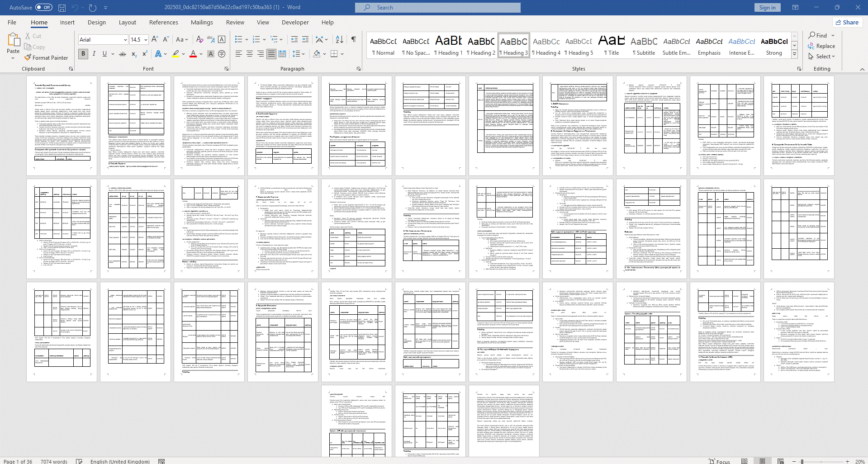The height and width of the screenshot is (464, 868).
Task: Select the first page thumbnail
Action: click(x=62, y=125)
